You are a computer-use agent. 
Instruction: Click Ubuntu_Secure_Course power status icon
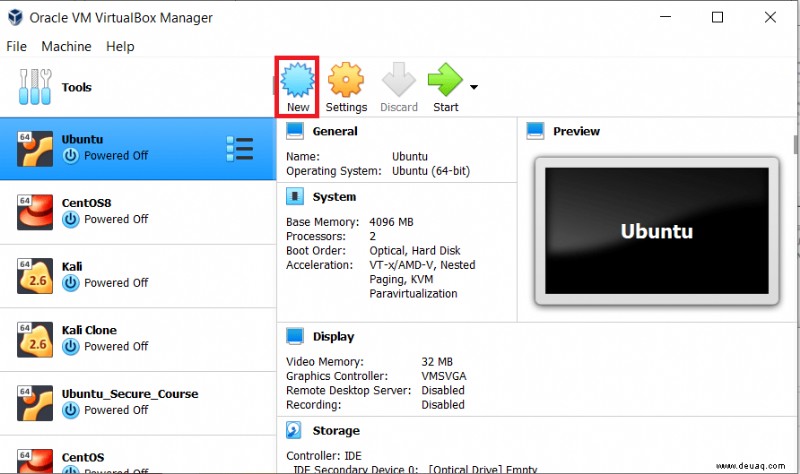point(70,410)
